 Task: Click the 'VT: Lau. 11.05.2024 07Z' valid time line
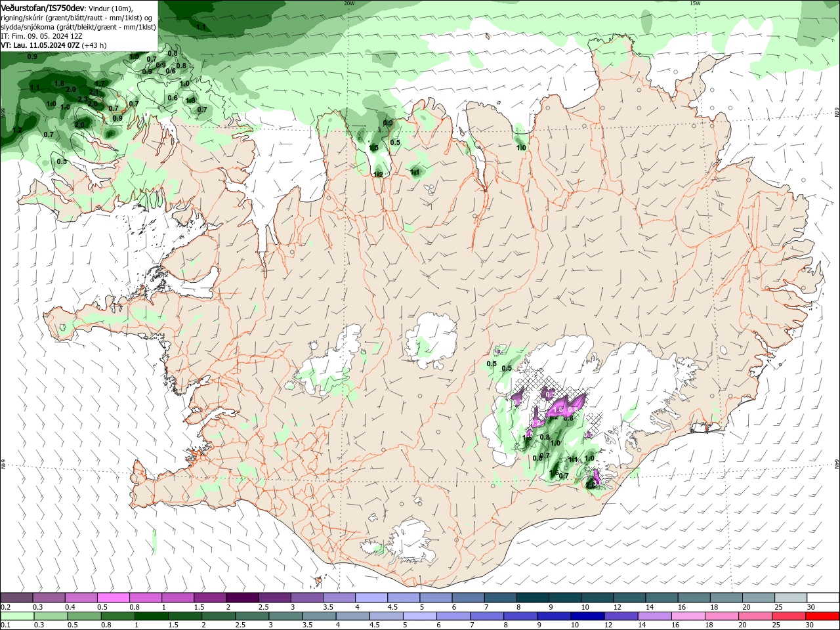41,45
